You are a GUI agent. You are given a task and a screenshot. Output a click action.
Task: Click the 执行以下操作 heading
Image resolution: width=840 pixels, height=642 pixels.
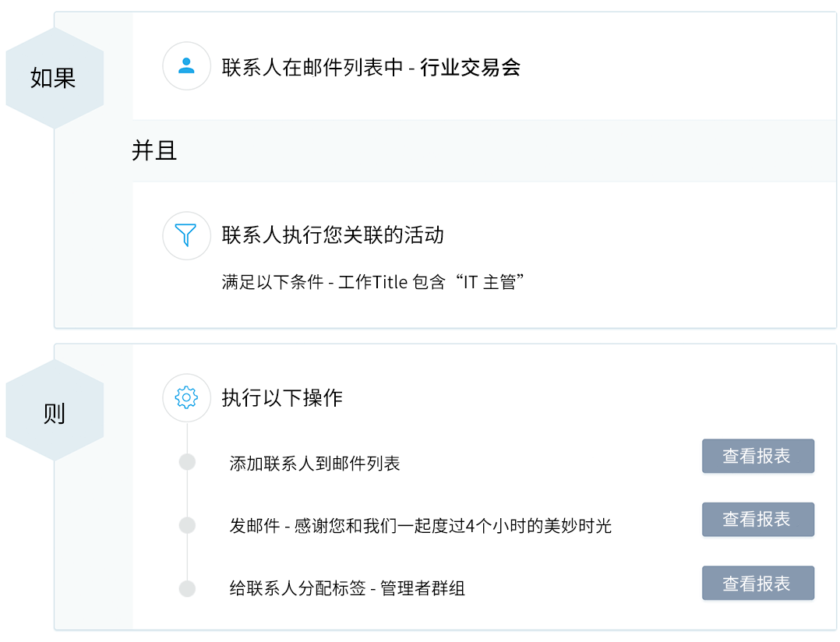[282, 398]
